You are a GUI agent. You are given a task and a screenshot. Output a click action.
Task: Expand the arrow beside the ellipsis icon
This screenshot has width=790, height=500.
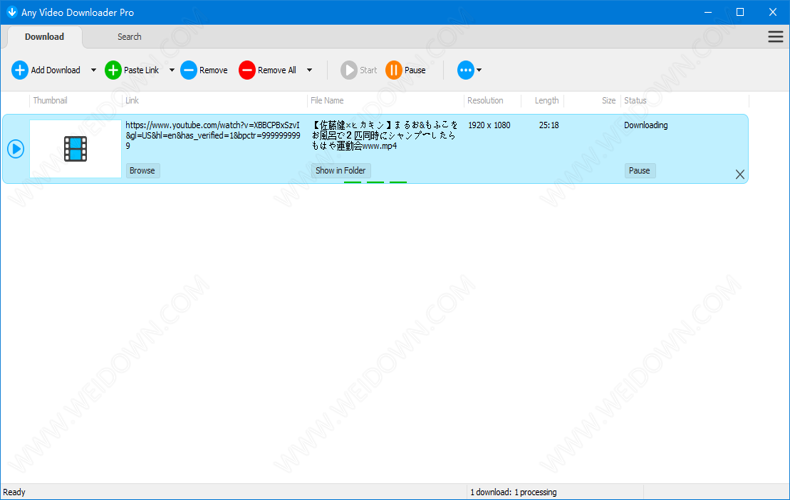click(x=479, y=70)
